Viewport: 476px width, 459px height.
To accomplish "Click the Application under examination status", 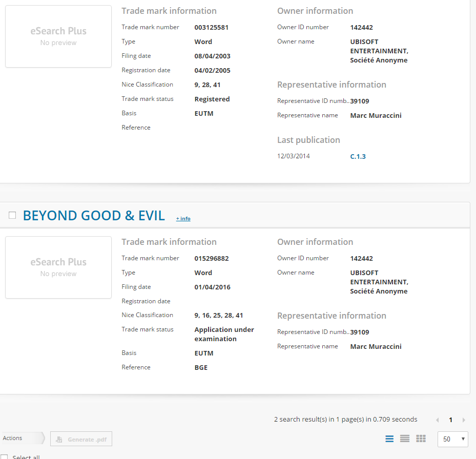I will coord(224,334).
